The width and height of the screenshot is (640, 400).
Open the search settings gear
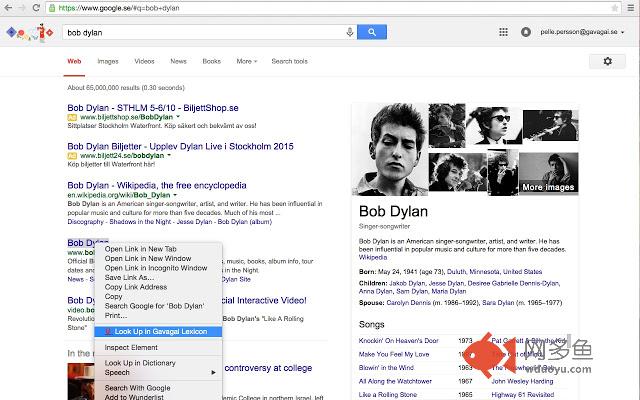[607, 61]
